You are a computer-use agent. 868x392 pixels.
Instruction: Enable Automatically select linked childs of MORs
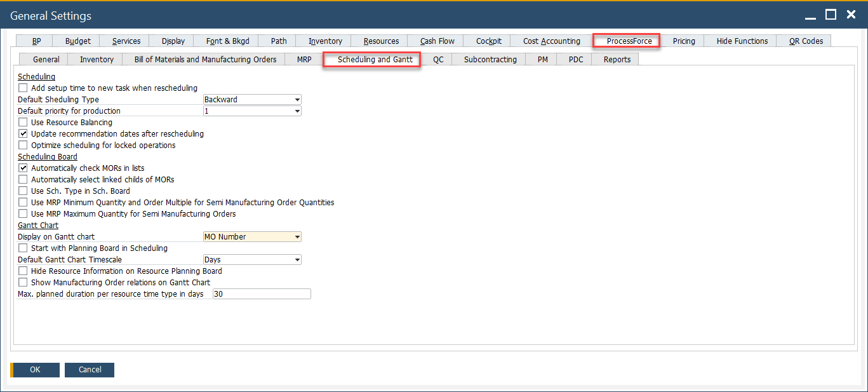tap(23, 179)
